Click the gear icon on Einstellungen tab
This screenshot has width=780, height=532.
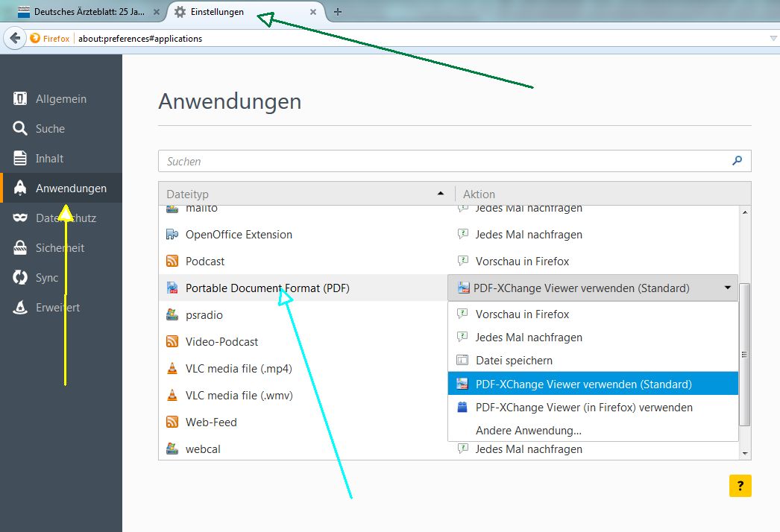[180, 12]
